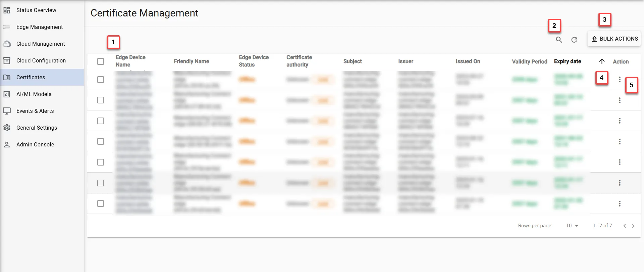Check the first certificate row's checkbox

(x=101, y=80)
